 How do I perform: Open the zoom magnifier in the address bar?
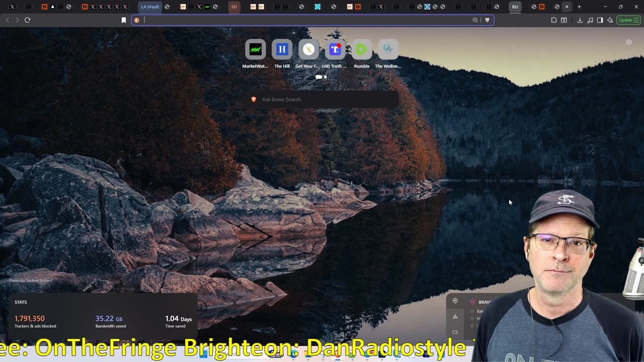(475, 20)
